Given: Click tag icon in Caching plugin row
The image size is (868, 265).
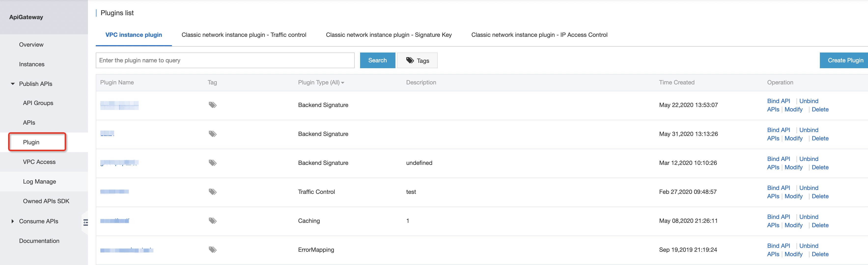Looking at the screenshot, I should (x=212, y=221).
